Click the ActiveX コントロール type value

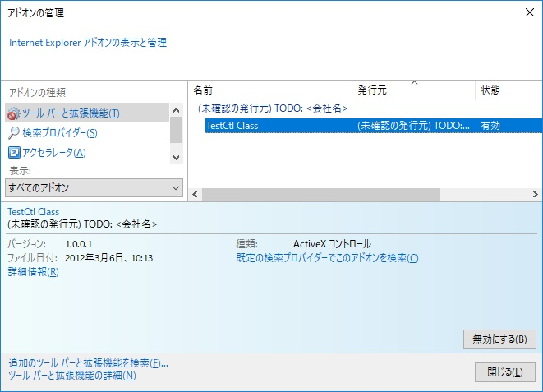pyautogui.click(x=332, y=244)
